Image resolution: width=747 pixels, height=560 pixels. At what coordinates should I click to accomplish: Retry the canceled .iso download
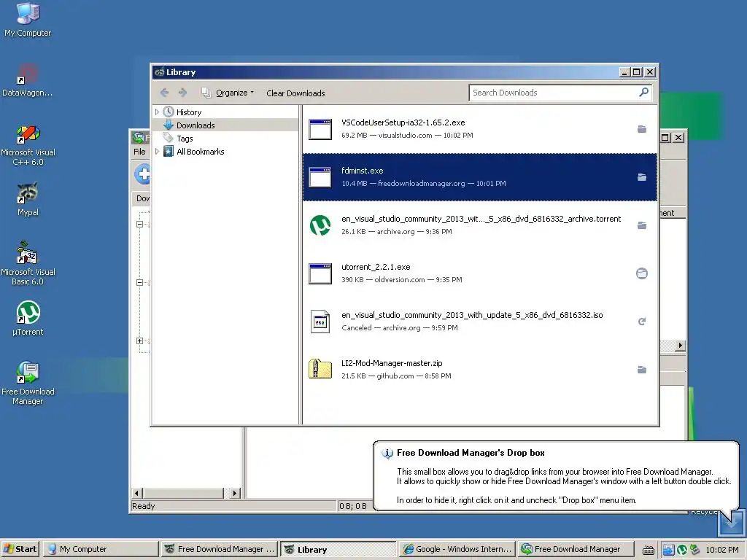pyautogui.click(x=642, y=322)
